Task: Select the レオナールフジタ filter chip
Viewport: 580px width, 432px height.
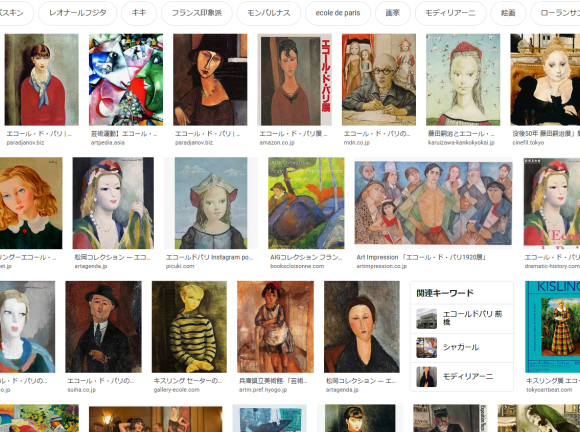Action: tap(77, 13)
